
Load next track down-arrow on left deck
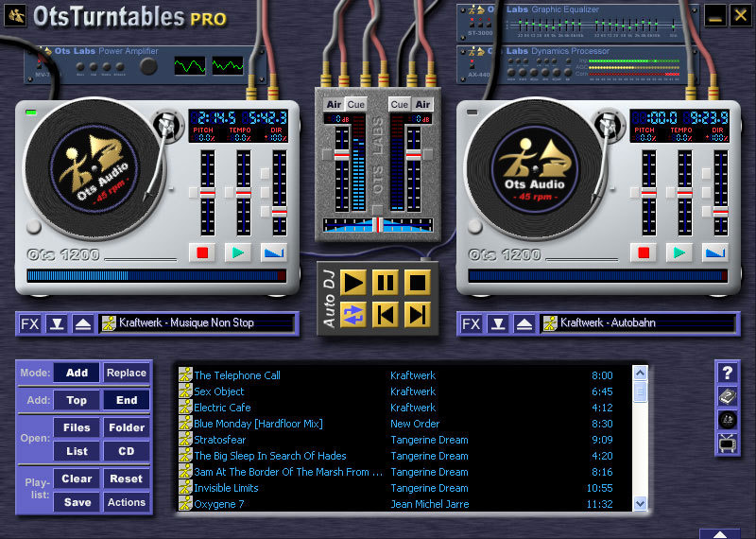(x=57, y=323)
